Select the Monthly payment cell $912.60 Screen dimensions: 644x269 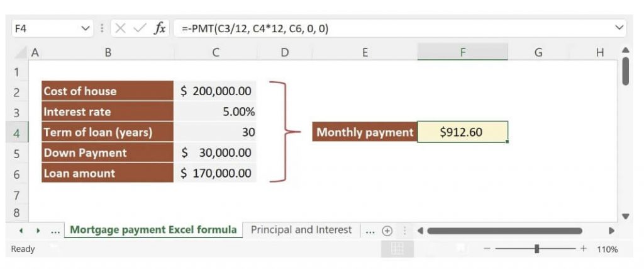(462, 132)
